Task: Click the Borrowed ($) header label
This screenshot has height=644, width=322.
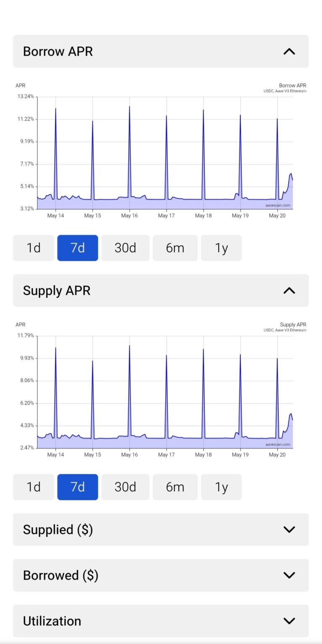Action: (x=60, y=575)
